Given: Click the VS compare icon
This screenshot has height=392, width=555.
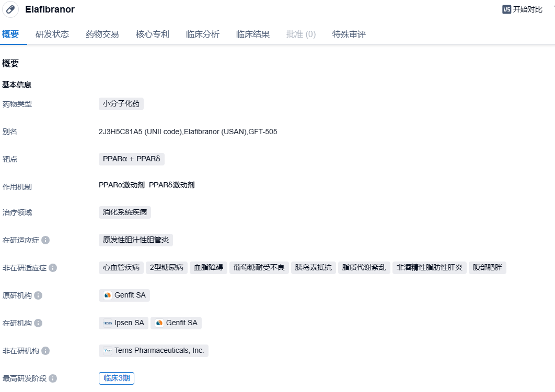Looking at the screenshot, I should pyautogui.click(x=506, y=9).
